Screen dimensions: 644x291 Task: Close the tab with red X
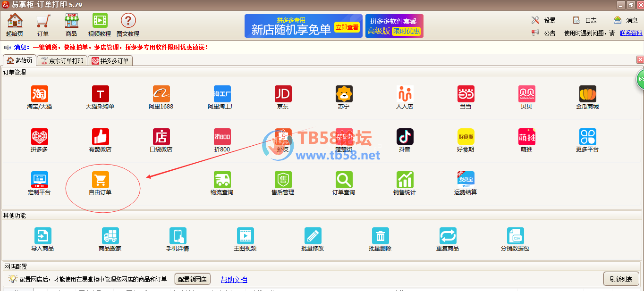click(640, 59)
